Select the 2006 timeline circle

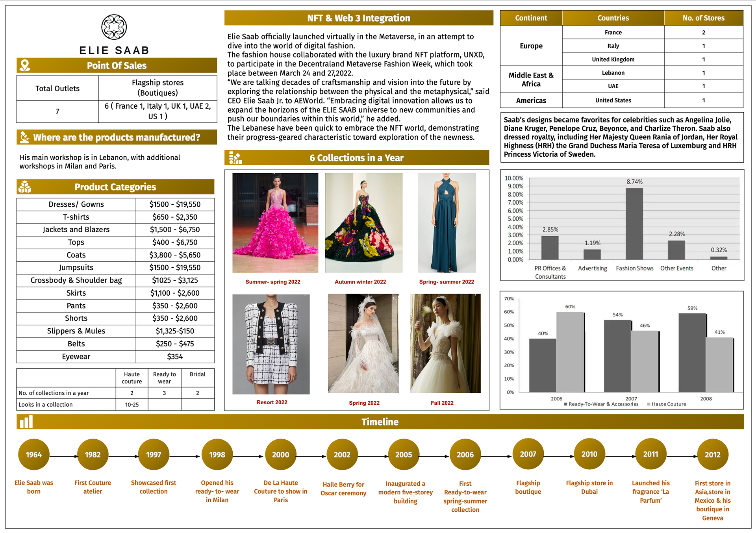tap(465, 455)
